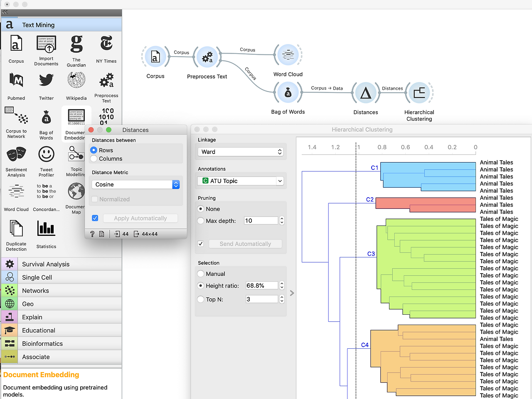Viewport: 532px width, 399px height.
Task: Select the Bag of Words canvas node
Action: [x=288, y=92]
